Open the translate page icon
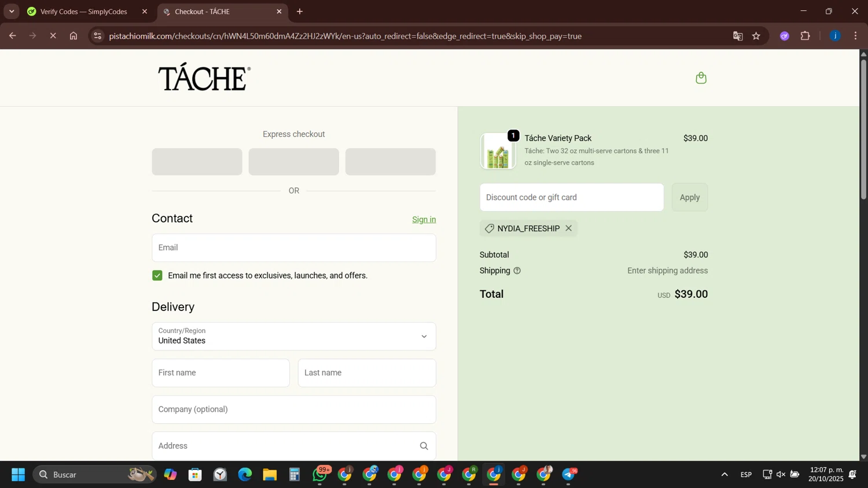868x488 pixels. coord(738,36)
